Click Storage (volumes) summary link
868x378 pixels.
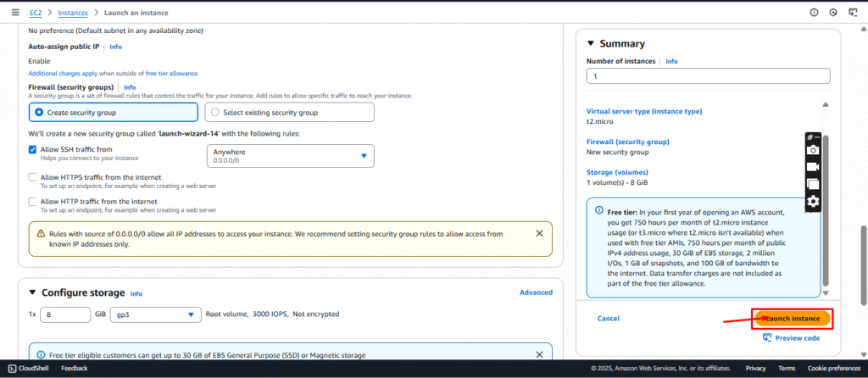click(x=617, y=172)
